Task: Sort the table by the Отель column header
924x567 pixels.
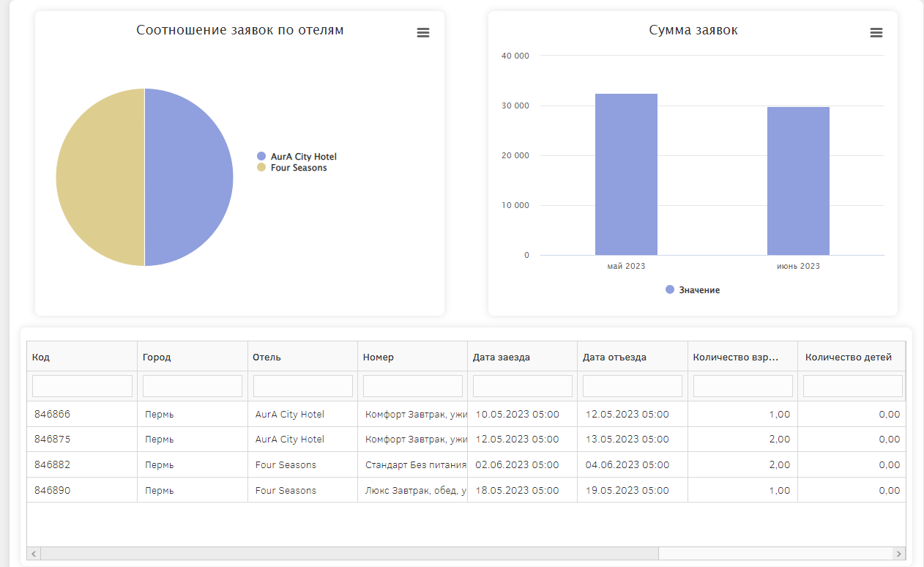Action: (302, 357)
